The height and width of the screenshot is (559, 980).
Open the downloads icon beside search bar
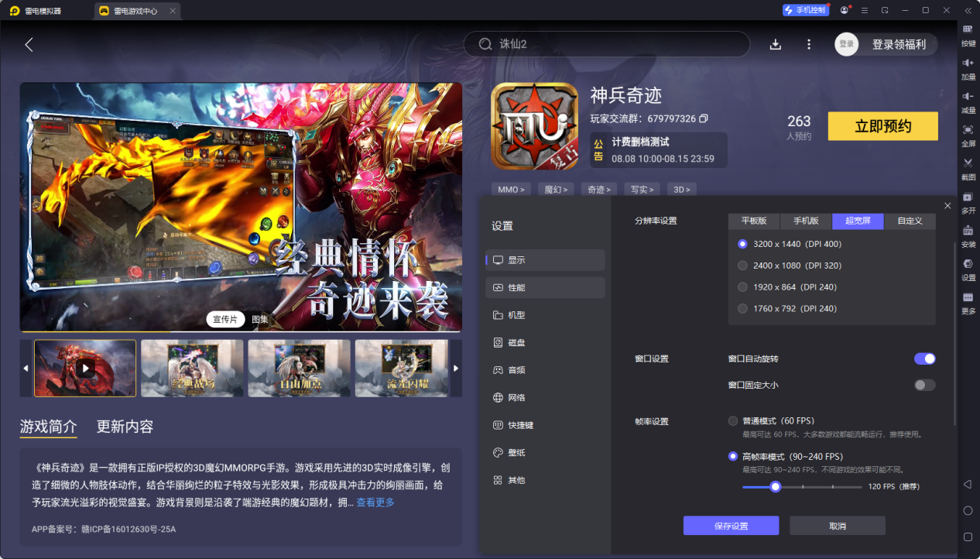[x=776, y=44]
